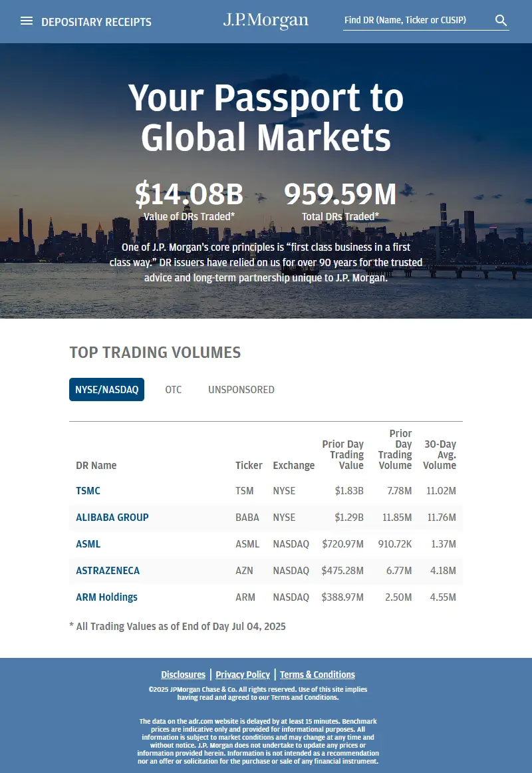Viewport: 532px width, 773px height.
Task: Click the 2.50M trading volume
Action: (398, 597)
